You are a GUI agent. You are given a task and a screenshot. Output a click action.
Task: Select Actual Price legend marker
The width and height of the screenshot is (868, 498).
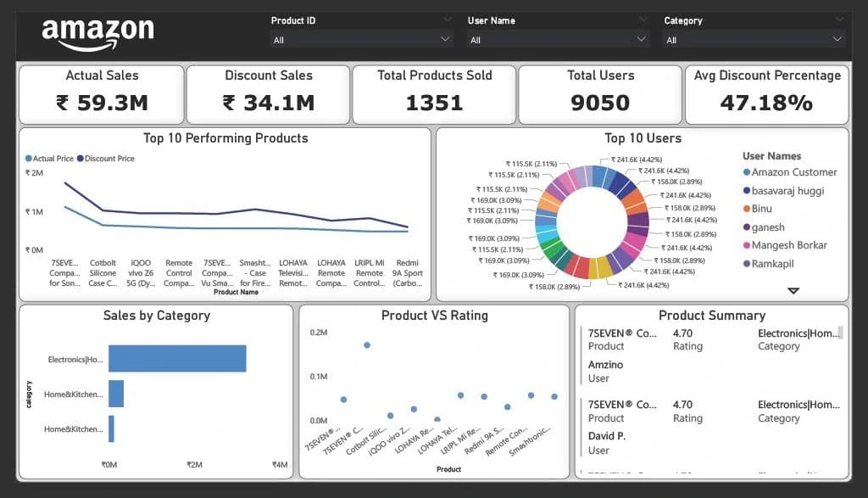coord(28,159)
